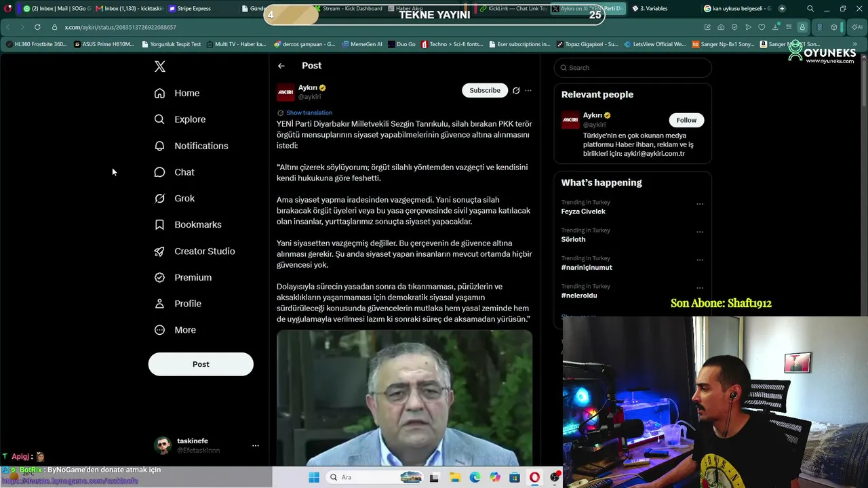Go back using the Post header arrow
868x488 pixels.
point(281,66)
